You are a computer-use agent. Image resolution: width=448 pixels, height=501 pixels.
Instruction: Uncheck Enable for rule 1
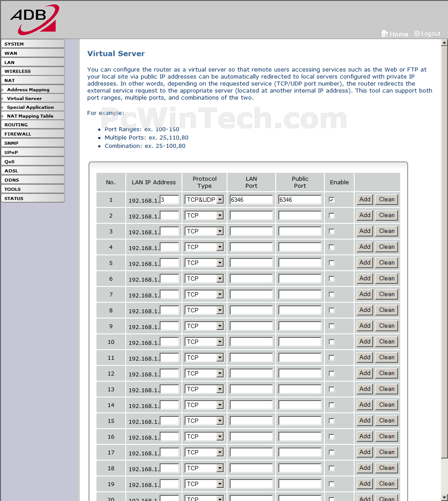[x=331, y=200]
